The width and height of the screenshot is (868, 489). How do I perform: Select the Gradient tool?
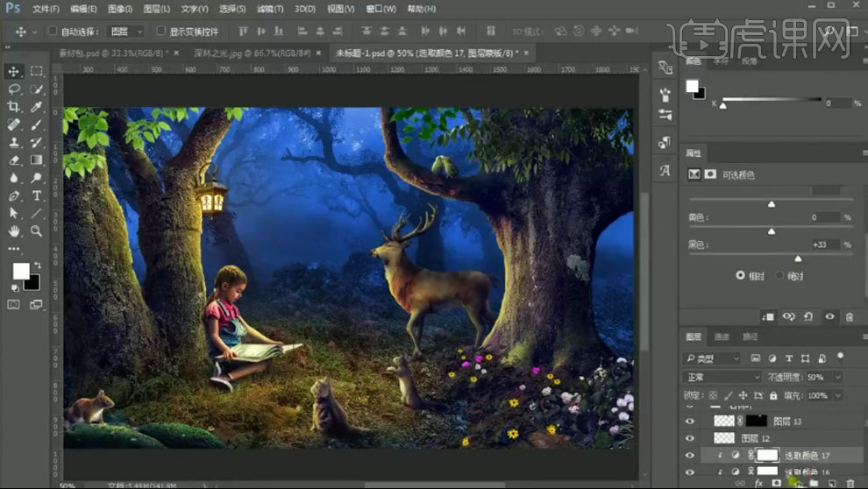click(x=37, y=159)
